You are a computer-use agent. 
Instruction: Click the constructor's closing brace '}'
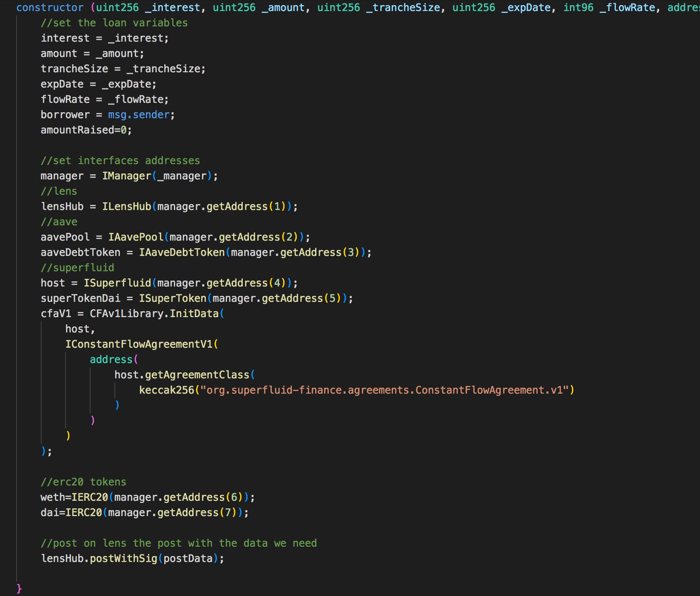tap(19, 588)
